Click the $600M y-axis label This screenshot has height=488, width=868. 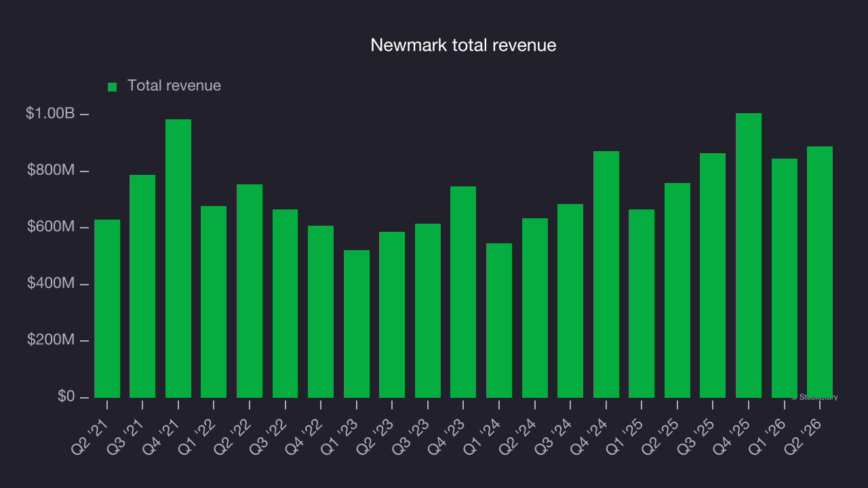(x=51, y=227)
